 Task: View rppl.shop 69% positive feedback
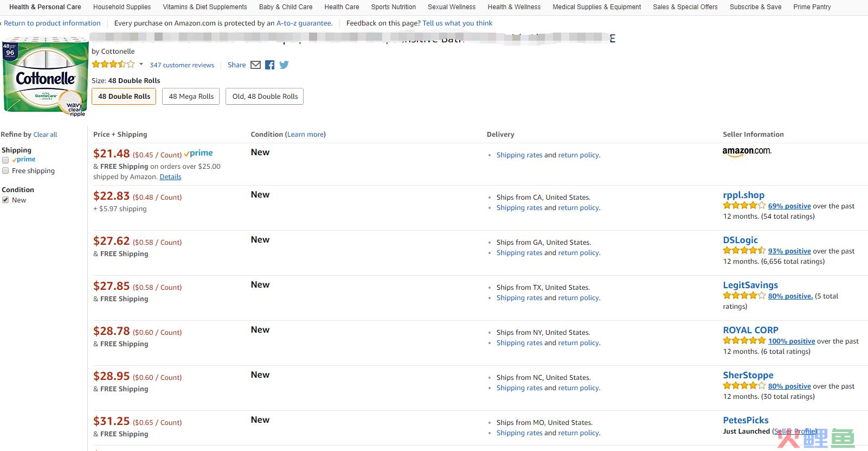pyautogui.click(x=789, y=206)
